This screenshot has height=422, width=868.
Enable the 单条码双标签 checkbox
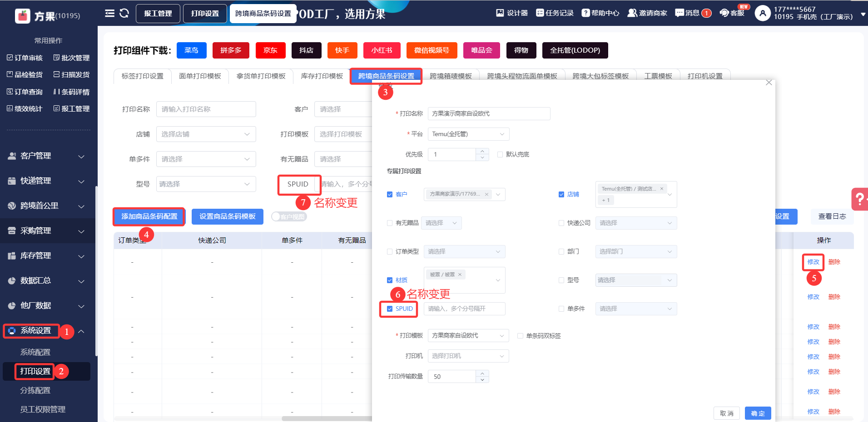pos(520,336)
